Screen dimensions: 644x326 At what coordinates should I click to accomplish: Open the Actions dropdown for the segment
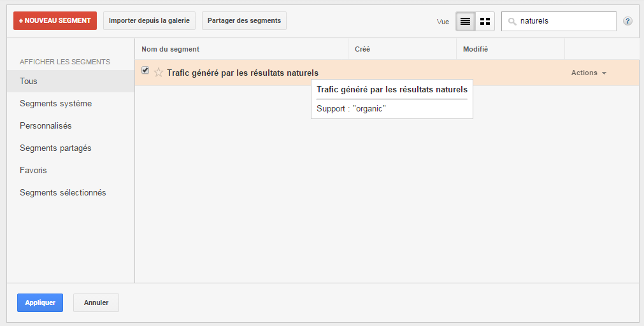point(589,73)
